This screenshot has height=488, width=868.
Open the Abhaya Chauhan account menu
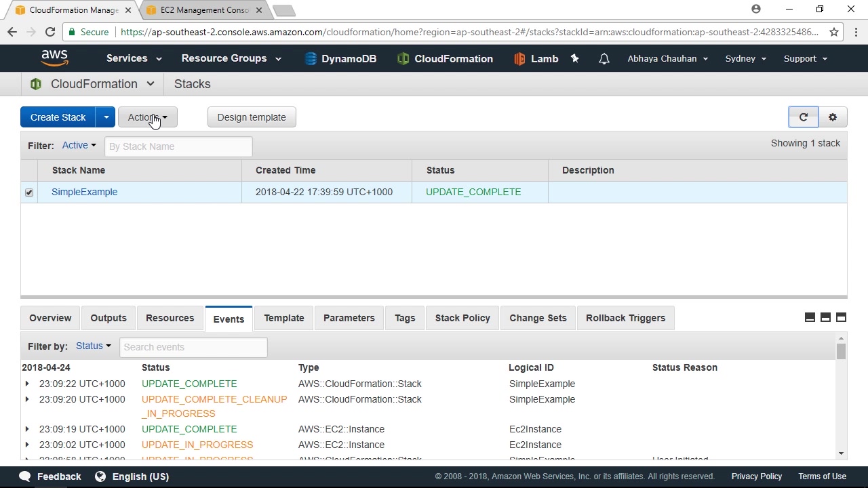(x=668, y=58)
